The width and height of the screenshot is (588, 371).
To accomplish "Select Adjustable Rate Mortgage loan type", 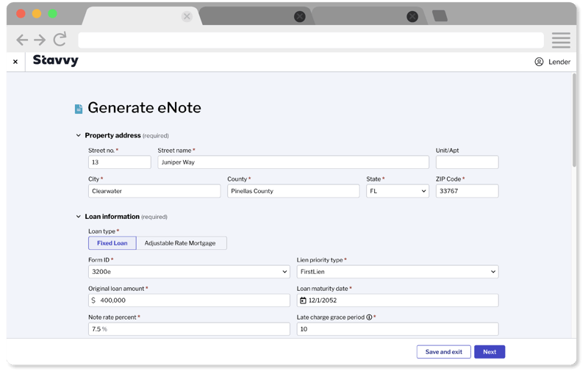I will pos(181,243).
